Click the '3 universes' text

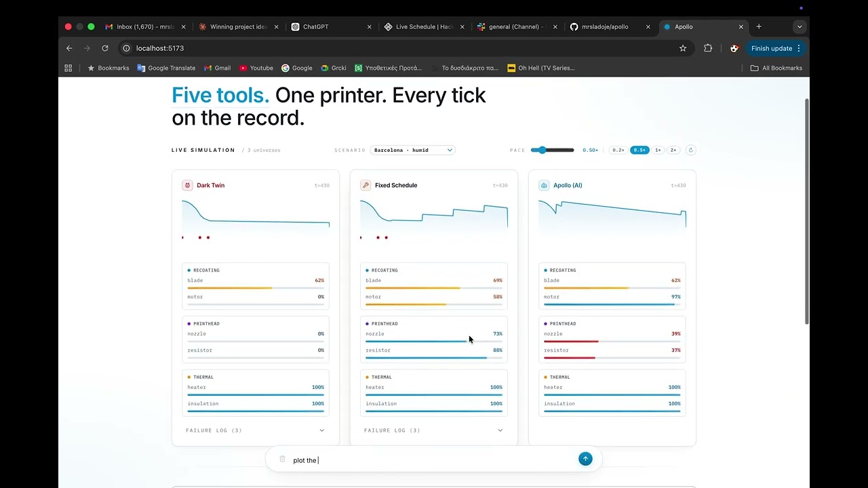tap(264, 150)
